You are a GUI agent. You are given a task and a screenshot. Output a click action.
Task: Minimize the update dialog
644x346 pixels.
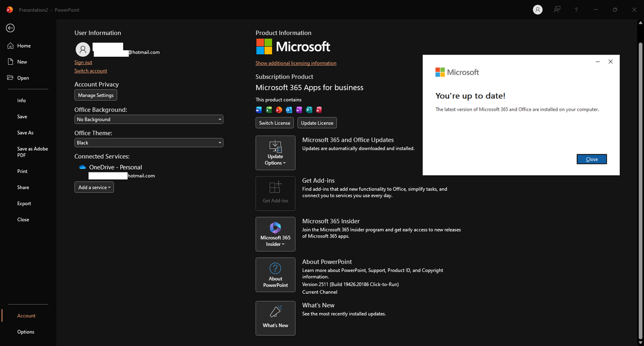597,62
